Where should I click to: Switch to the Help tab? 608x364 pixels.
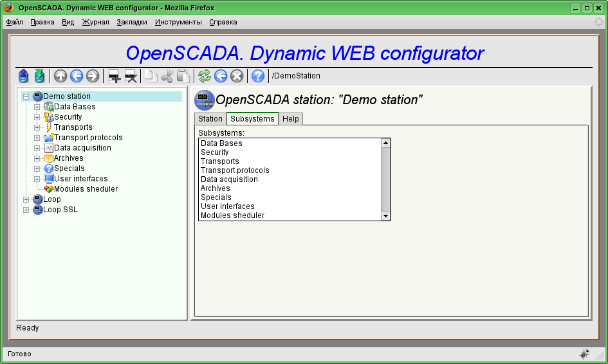click(290, 119)
